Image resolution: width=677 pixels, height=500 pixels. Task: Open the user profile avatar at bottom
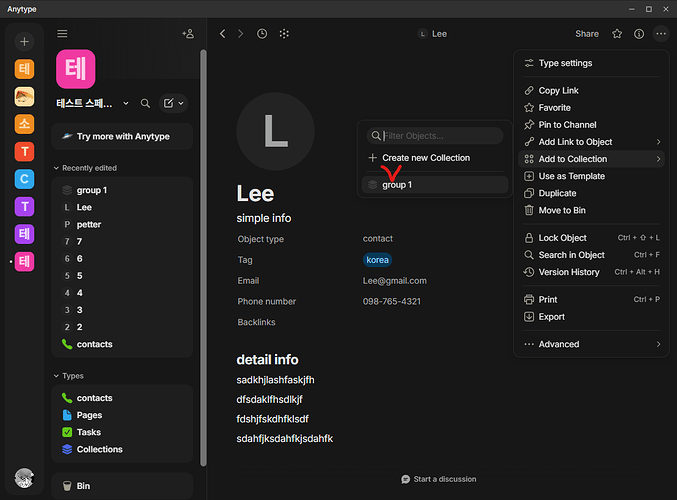pyautogui.click(x=24, y=478)
